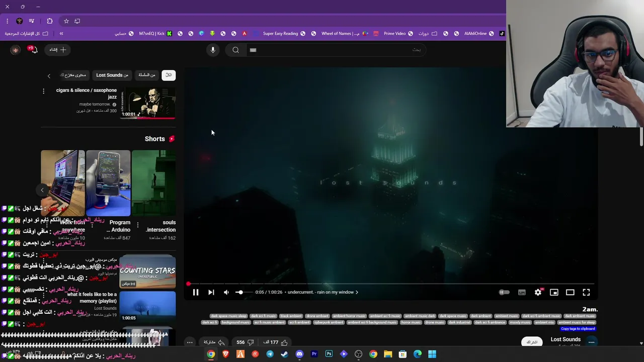Open Lost Sounds channel name link
644x362 pixels.
[x=566, y=339]
